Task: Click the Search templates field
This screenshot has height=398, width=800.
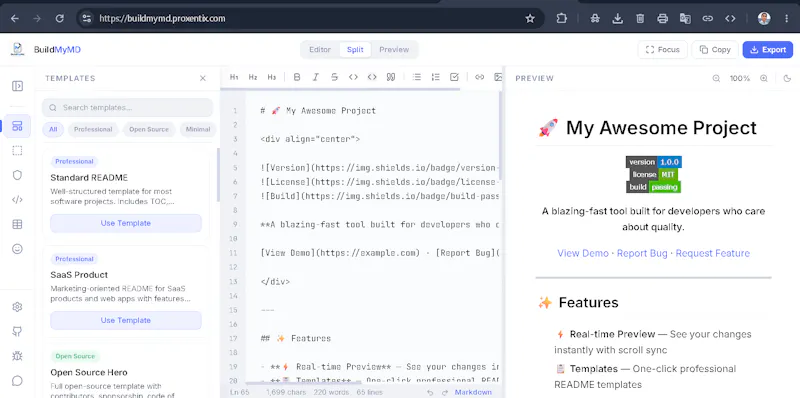Action: [128, 108]
